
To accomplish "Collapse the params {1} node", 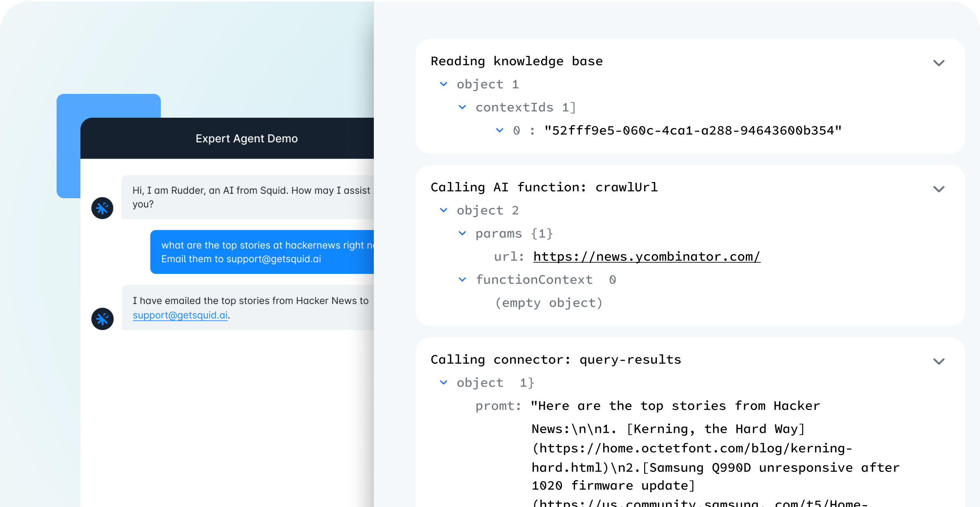I will point(462,233).
